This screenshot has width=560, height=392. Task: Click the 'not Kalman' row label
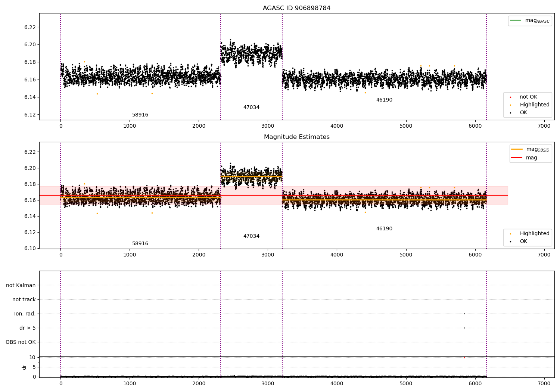[x=21, y=285]
